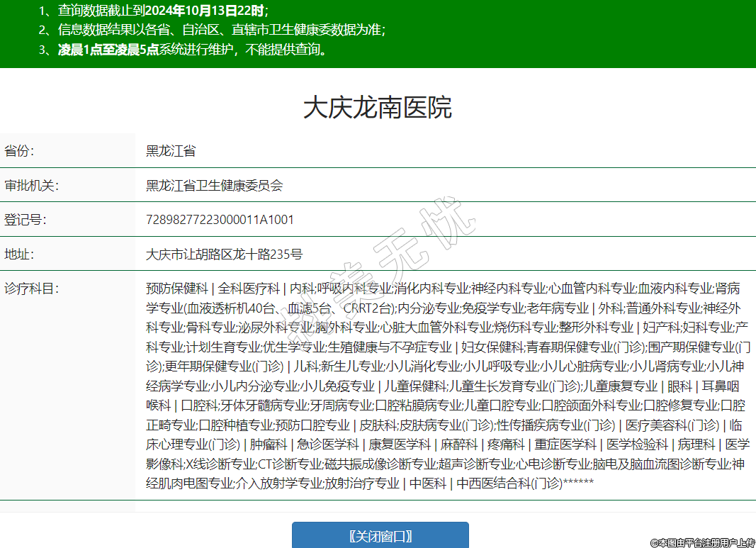Select the 审批机关 row label
756x548 pixels.
pos(31,186)
